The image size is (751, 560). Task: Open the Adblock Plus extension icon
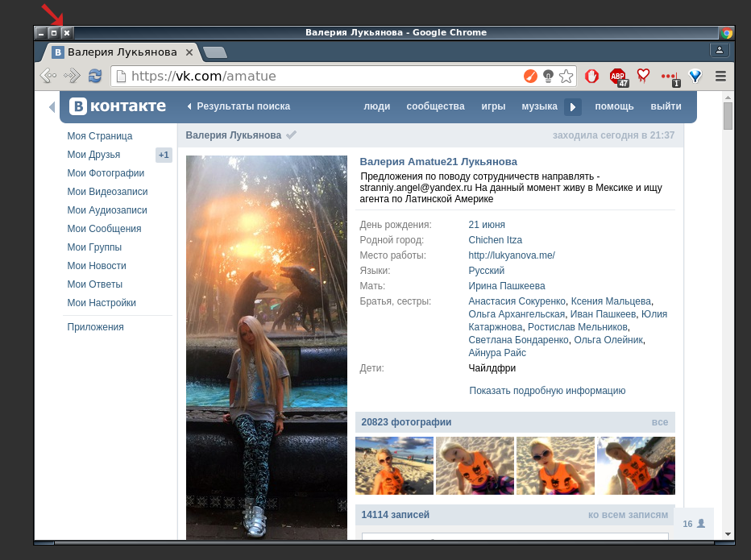pyautogui.click(x=618, y=77)
